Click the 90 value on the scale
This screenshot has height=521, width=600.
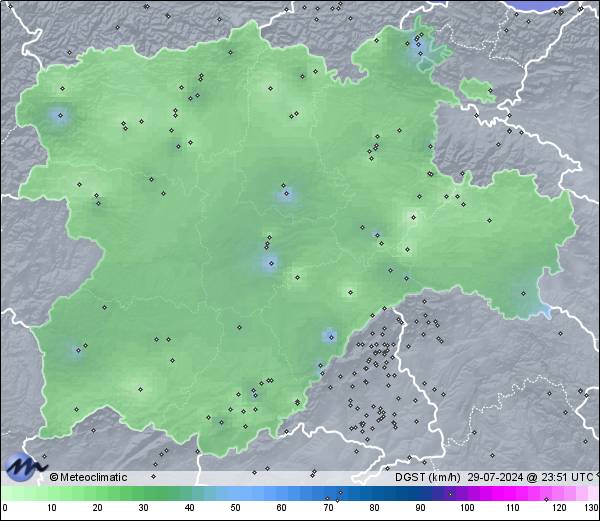point(420,508)
